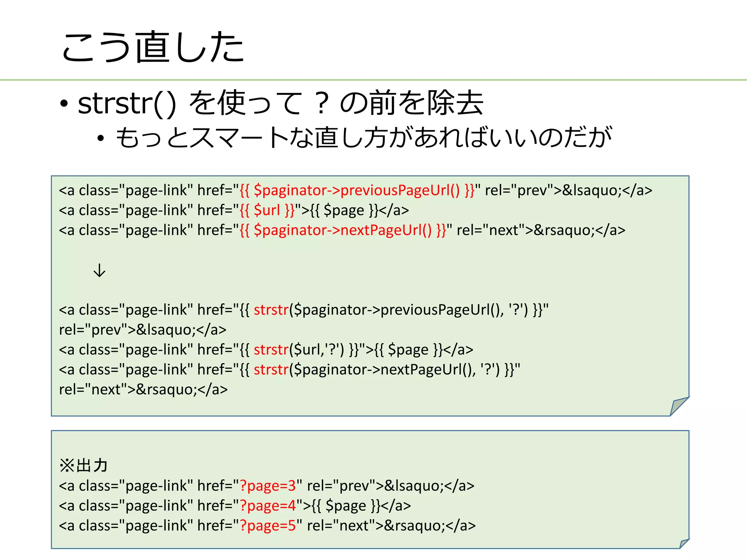Click the wrapped line rel="next">&rsaquo;</a>
This screenshot has height=560, width=747.
(x=143, y=389)
